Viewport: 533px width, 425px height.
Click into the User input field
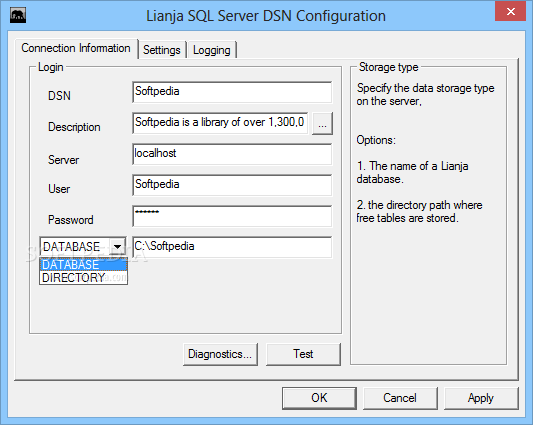[232, 185]
